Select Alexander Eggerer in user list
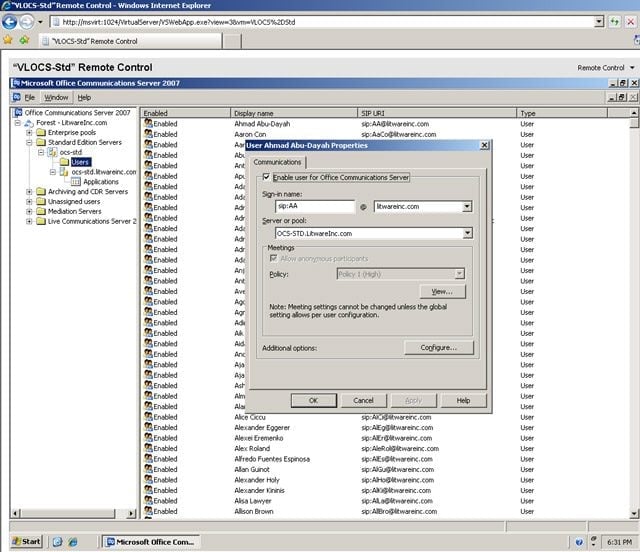Screen dimensions: 640x552 point(262,427)
